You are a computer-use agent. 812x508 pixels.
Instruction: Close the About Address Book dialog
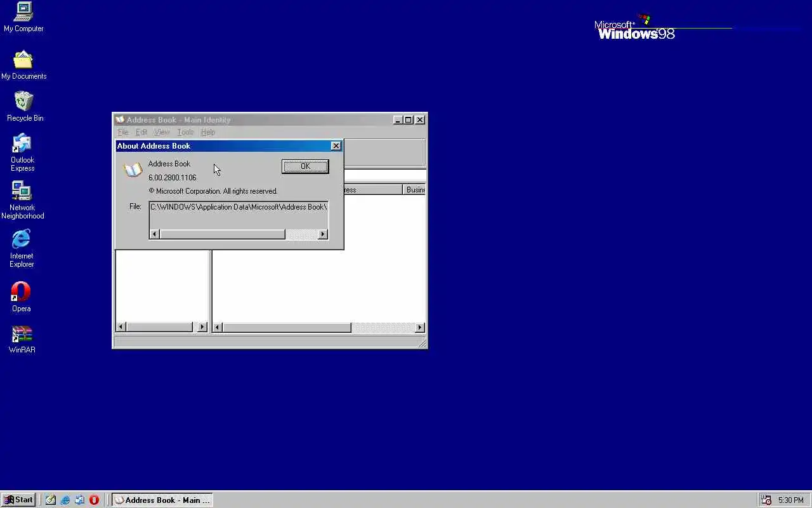[336, 146]
